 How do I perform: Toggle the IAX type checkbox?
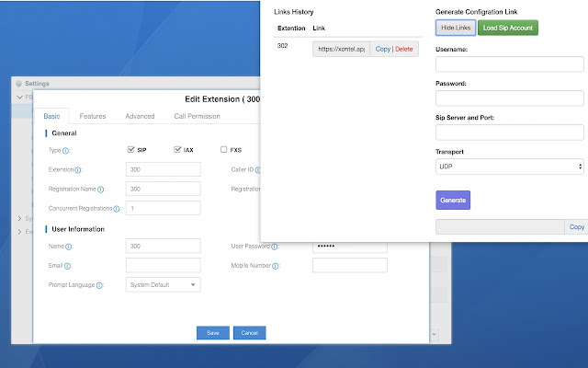pos(177,149)
